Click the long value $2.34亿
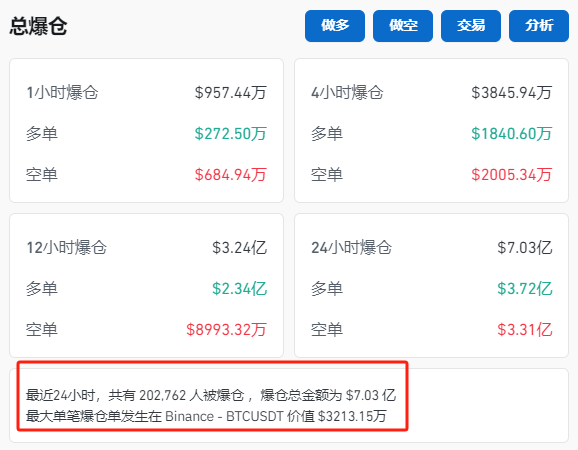 click(x=239, y=288)
